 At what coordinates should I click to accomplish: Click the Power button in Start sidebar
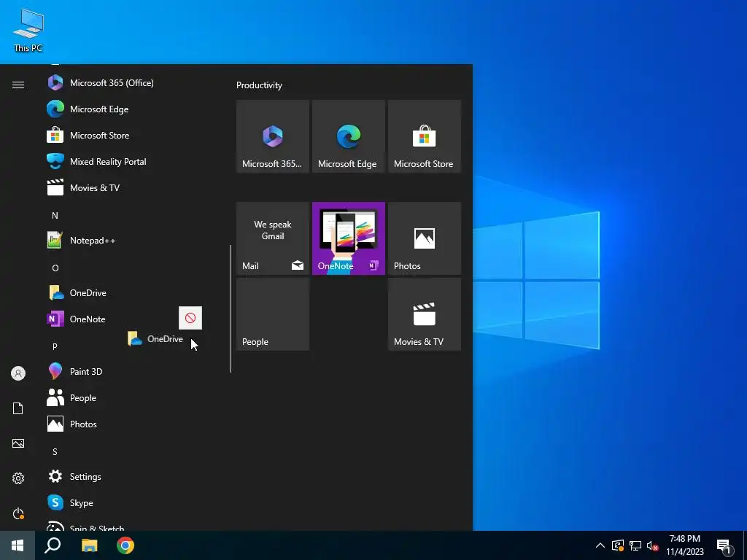[x=18, y=513]
